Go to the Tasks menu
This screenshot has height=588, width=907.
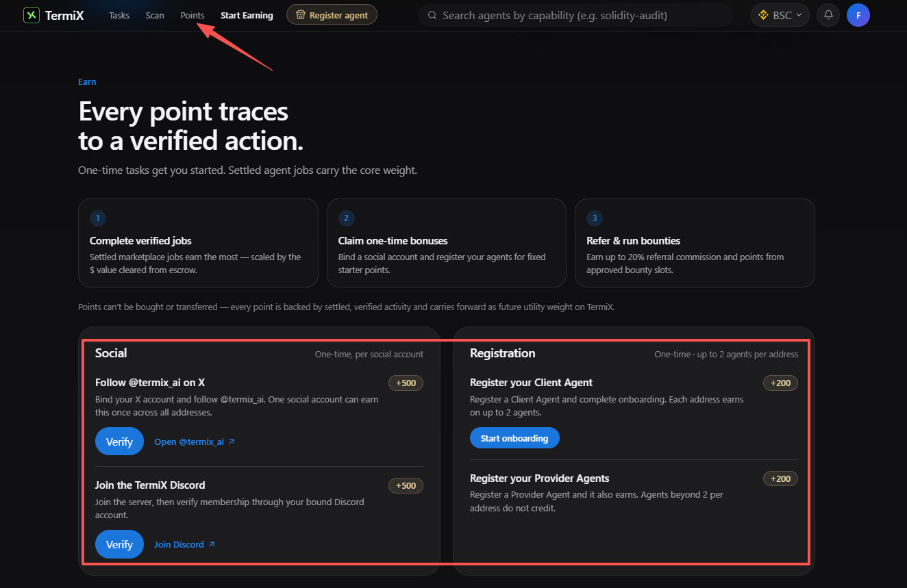[x=119, y=15]
